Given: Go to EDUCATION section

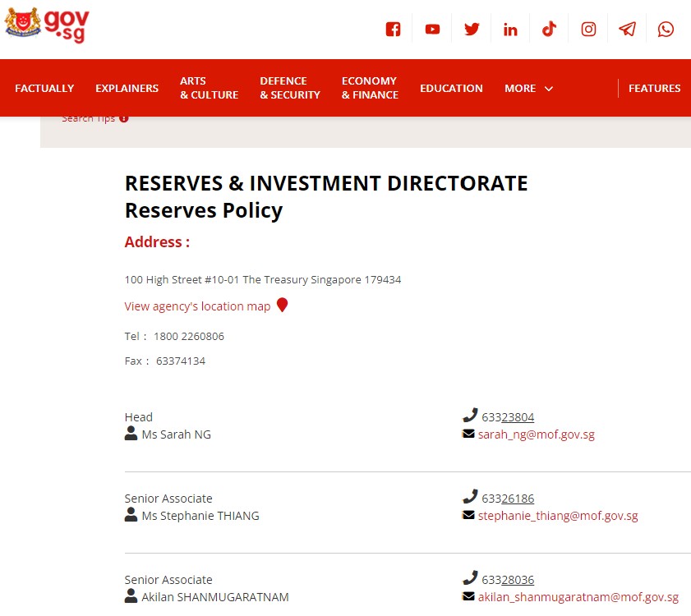Looking at the screenshot, I should pos(451,88).
